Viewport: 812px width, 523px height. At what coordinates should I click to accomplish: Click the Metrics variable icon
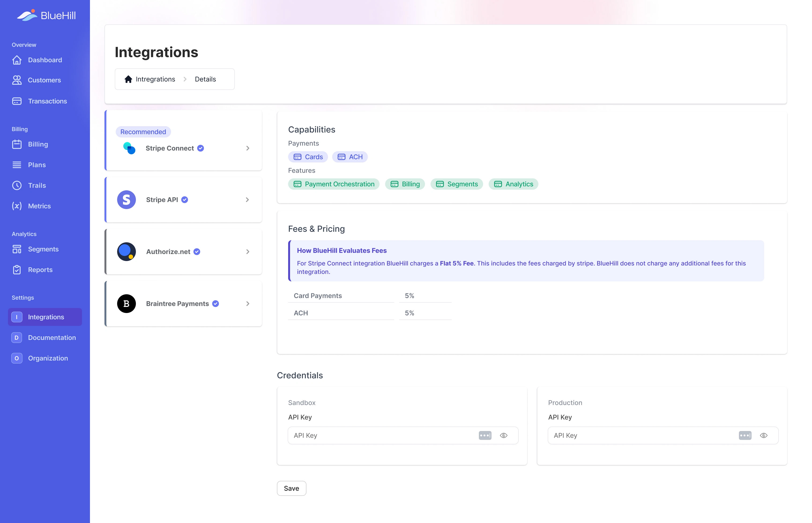(17, 206)
